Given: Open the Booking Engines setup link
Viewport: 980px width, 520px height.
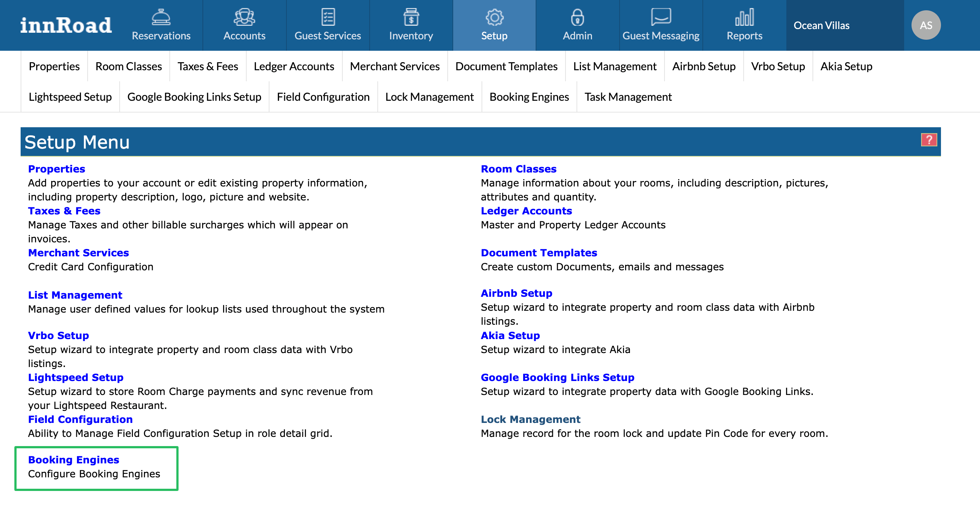Looking at the screenshot, I should pyautogui.click(x=73, y=460).
